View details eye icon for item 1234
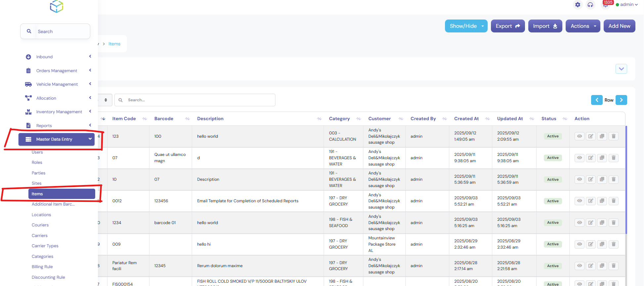This screenshot has width=644, height=286. [579, 223]
